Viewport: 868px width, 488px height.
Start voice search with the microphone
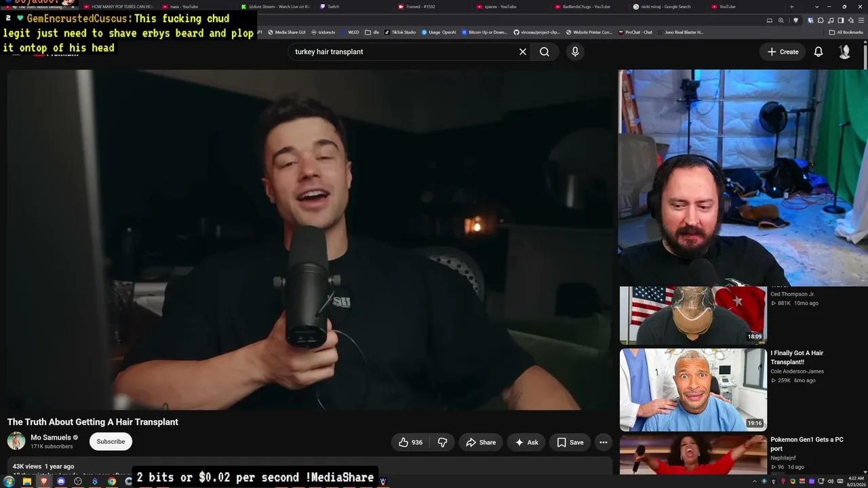[575, 52]
